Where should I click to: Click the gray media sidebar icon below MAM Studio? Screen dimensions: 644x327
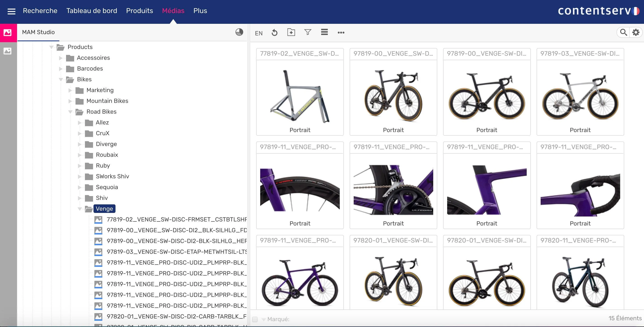pos(8,51)
